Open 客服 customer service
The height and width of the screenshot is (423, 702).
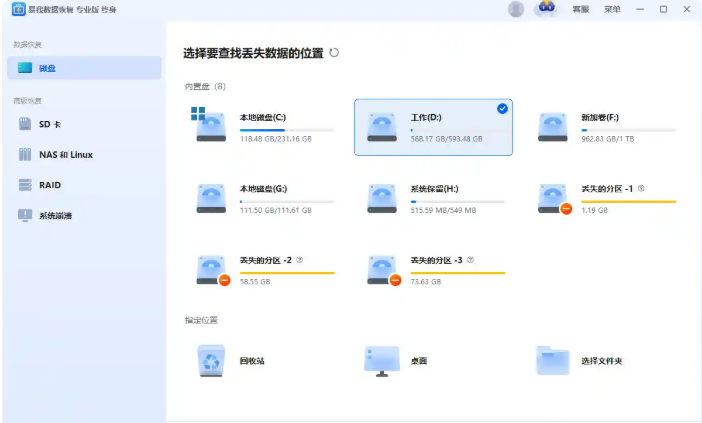tap(581, 9)
